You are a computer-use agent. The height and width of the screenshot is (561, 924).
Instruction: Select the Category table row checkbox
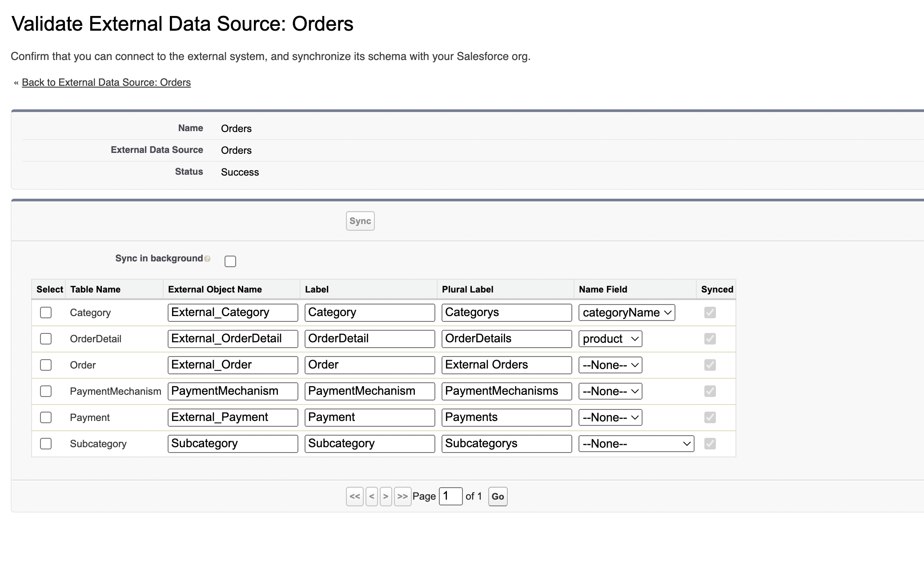click(46, 313)
